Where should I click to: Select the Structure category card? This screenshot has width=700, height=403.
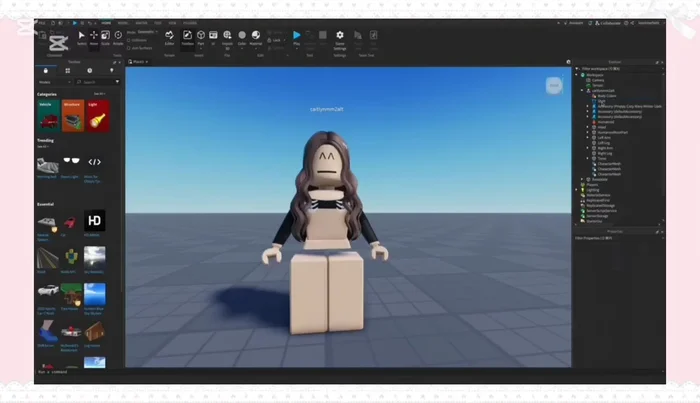tap(73, 116)
